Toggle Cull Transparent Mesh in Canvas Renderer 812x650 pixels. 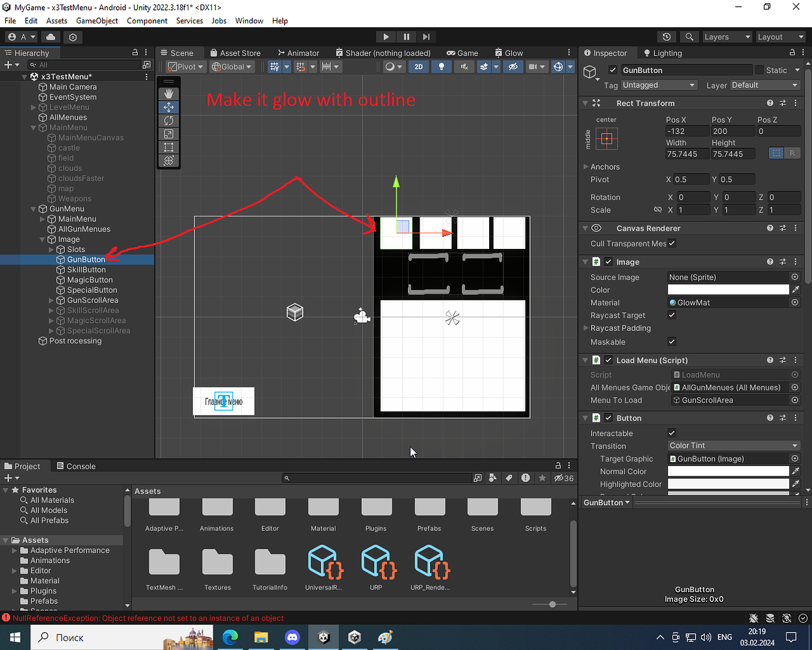pyautogui.click(x=672, y=243)
